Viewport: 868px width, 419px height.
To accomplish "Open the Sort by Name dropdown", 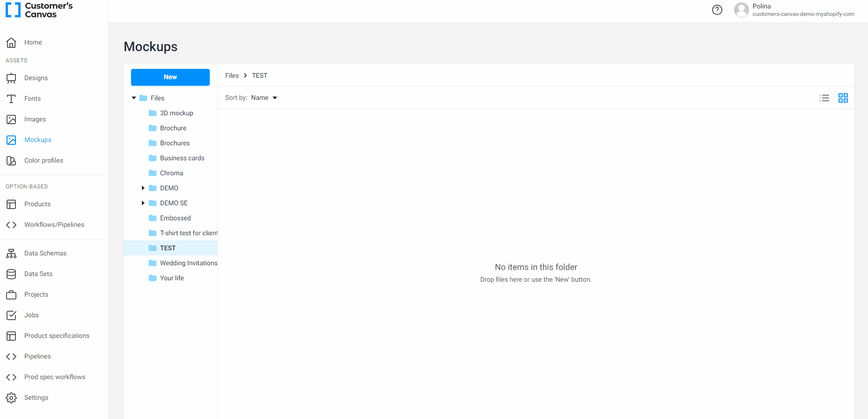I will pos(264,97).
